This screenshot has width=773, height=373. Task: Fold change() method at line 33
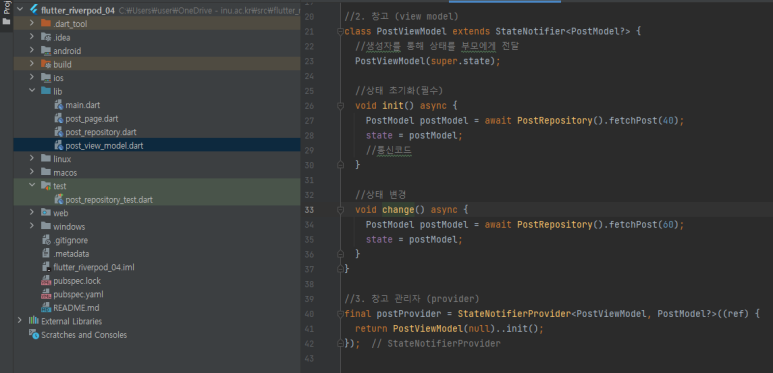(340, 209)
